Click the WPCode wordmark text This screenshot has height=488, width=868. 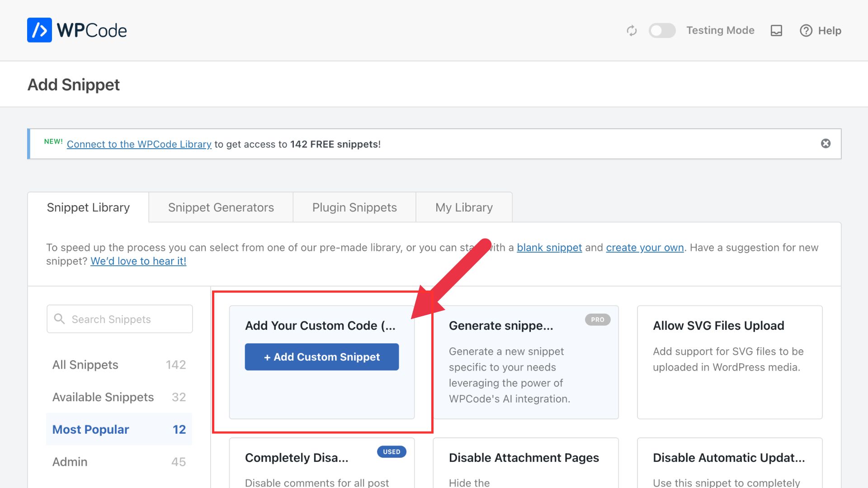pos(92,30)
